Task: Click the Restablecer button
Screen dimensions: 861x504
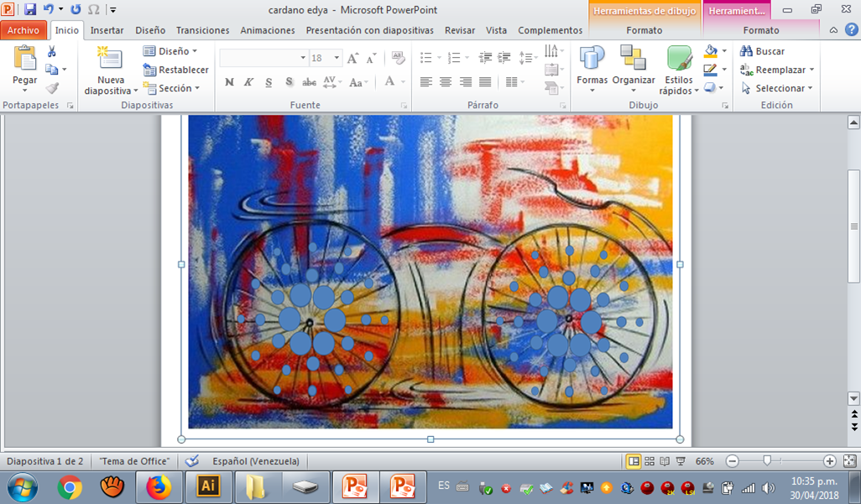Action: [x=176, y=70]
